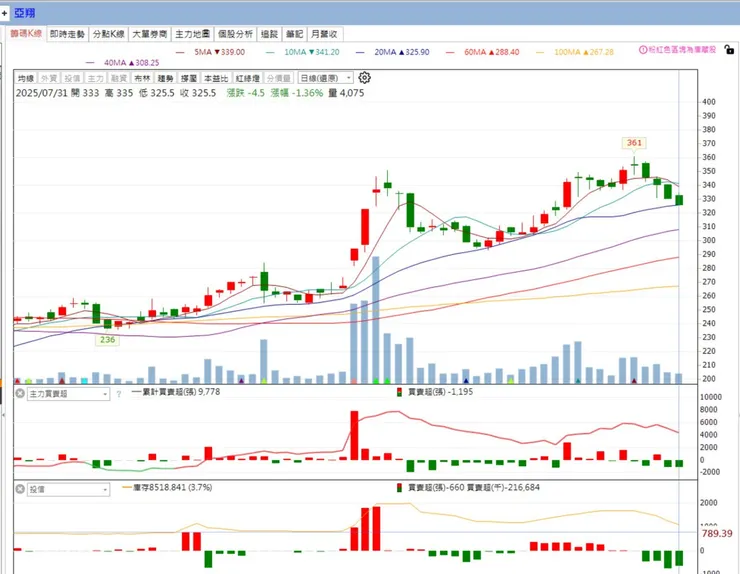The height and width of the screenshot is (574, 740).
Task: Click the 量 4,075 volume readout
Action: pyautogui.click(x=346, y=93)
